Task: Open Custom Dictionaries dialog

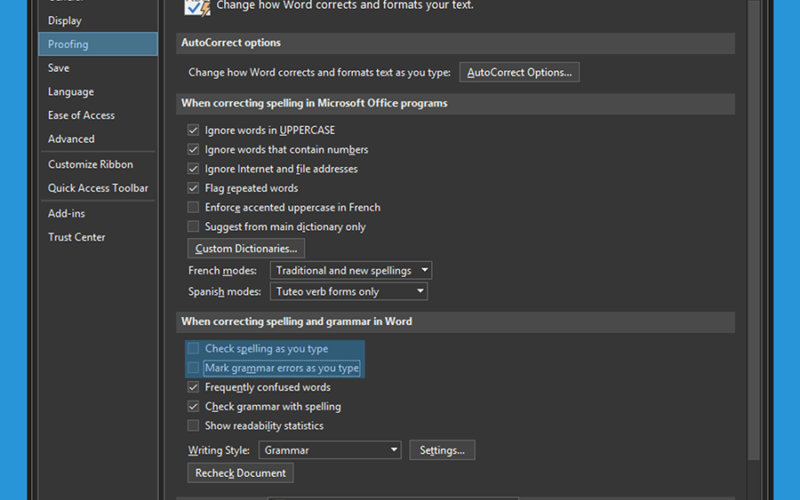Action: tap(246, 248)
